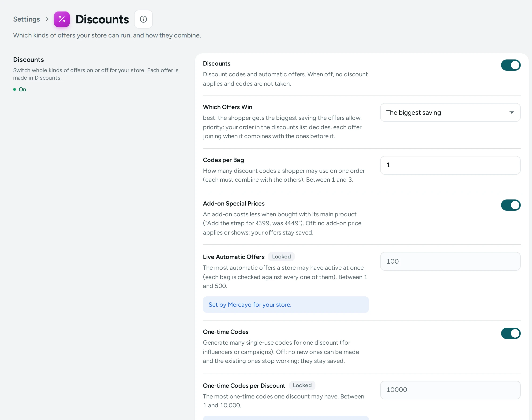The height and width of the screenshot is (420, 532).
Task: Turn off One-time Codes toggle
Action: pyautogui.click(x=511, y=333)
